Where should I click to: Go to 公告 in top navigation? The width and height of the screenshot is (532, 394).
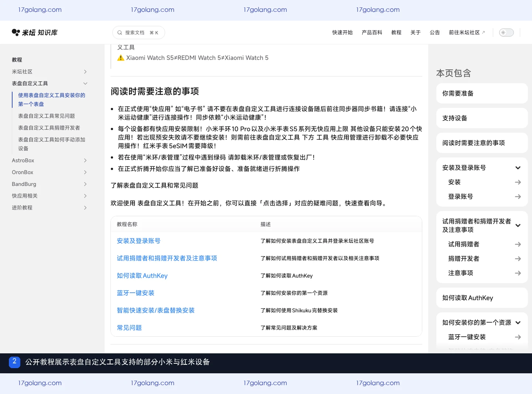click(x=435, y=33)
